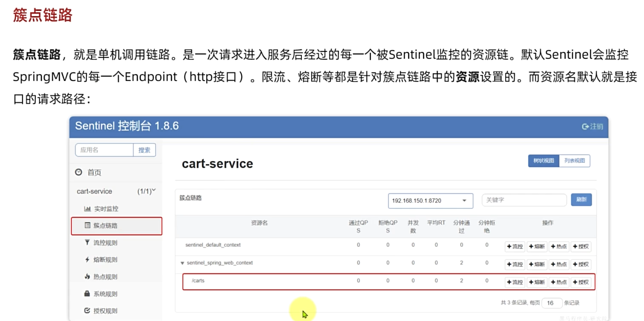The image size is (644, 321).
Task: Open 实时监控 menu item
Action: coord(106,209)
